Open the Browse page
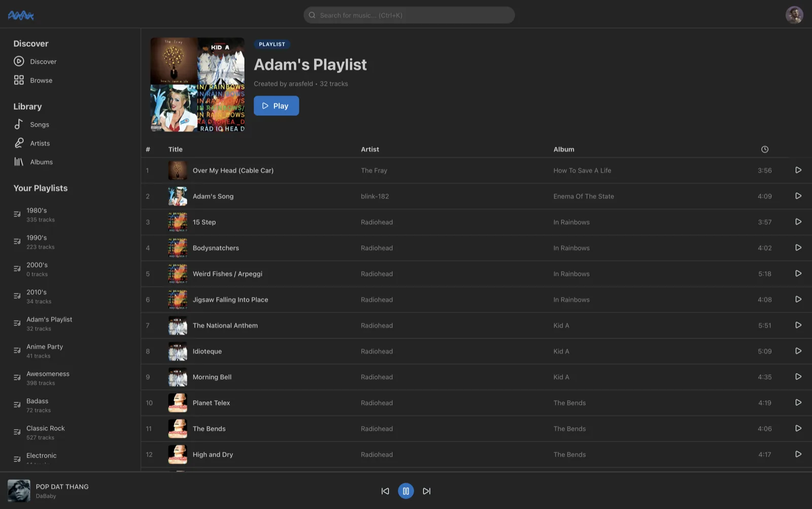812x509 pixels. (33, 80)
